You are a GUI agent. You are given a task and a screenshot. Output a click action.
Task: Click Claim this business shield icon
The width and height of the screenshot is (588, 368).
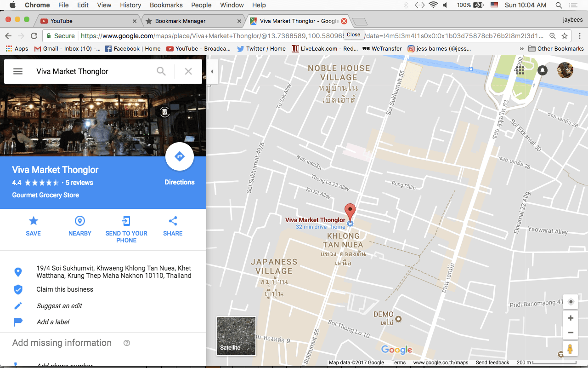[18, 289]
